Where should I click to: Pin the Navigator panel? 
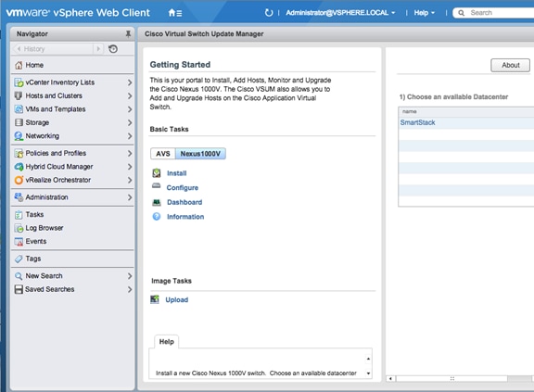pyautogui.click(x=128, y=33)
